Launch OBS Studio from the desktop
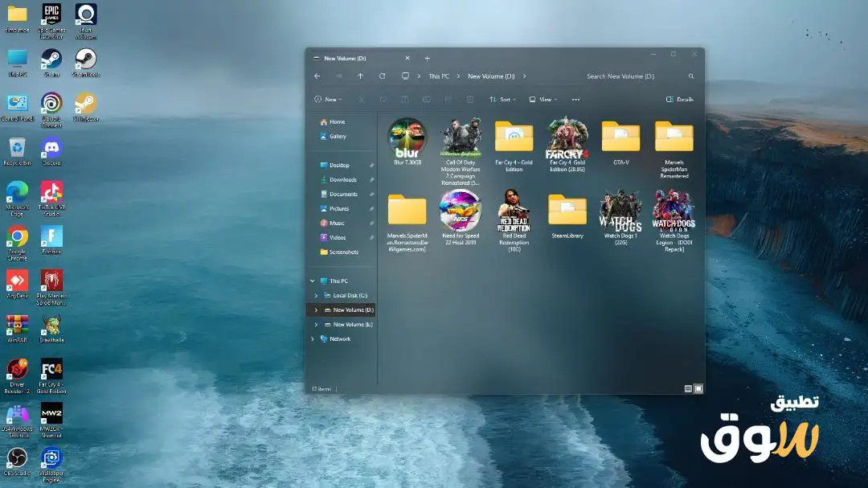Image resolution: width=868 pixels, height=488 pixels. click(x=17, y=461)
